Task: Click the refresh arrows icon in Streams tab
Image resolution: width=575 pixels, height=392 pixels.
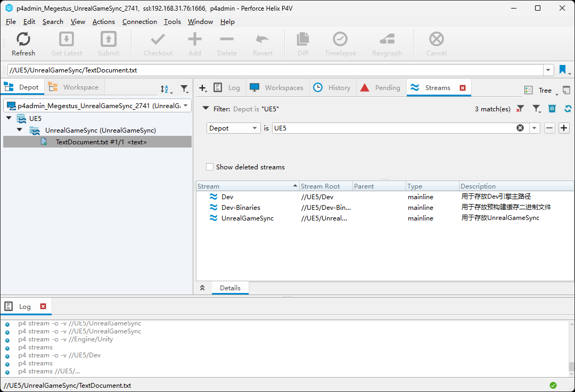Action: click(568, 109)
